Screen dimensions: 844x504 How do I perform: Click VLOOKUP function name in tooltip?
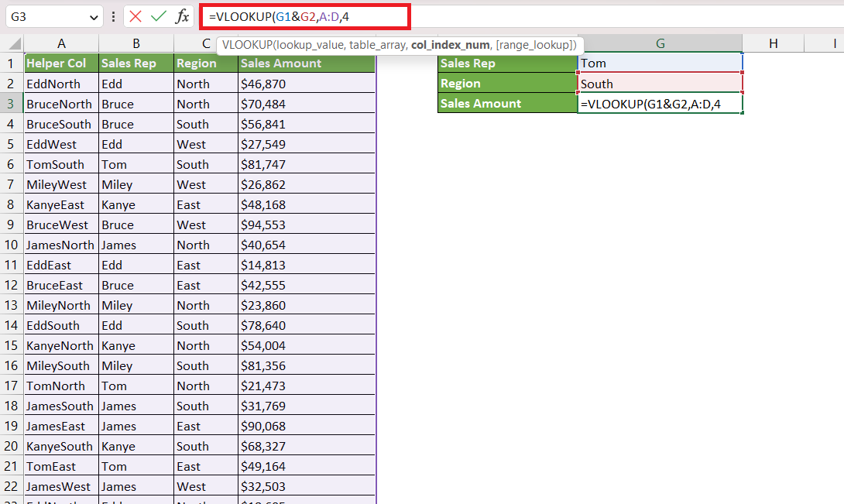(x=247, y=45)
